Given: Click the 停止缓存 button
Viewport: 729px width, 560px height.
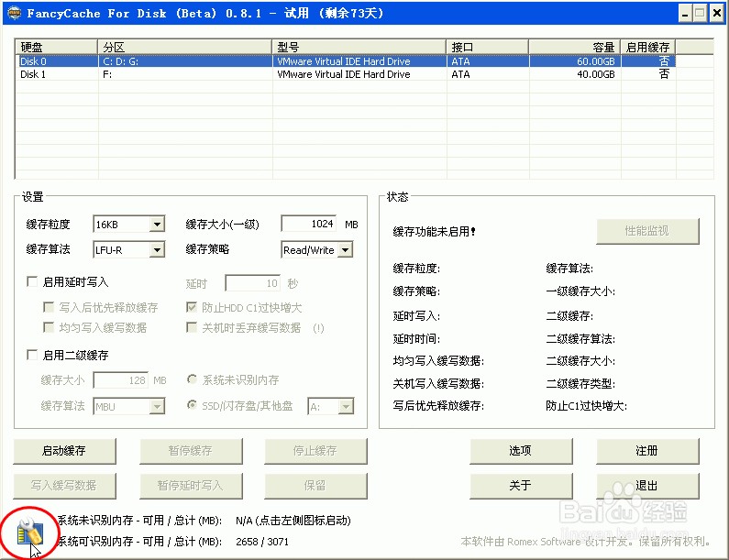Looking at the screenshot, I should click(315, 451).
